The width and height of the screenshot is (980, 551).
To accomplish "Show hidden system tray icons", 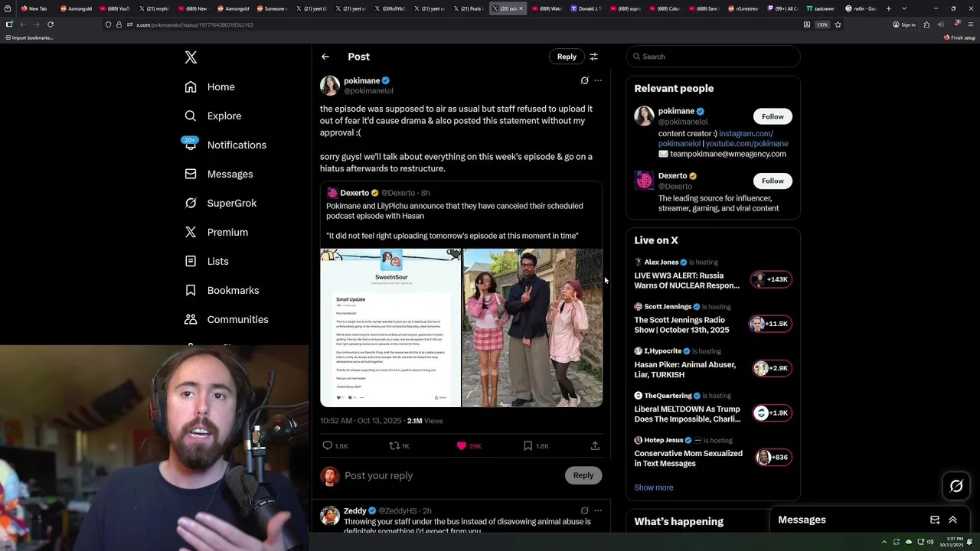I will 884,542.
